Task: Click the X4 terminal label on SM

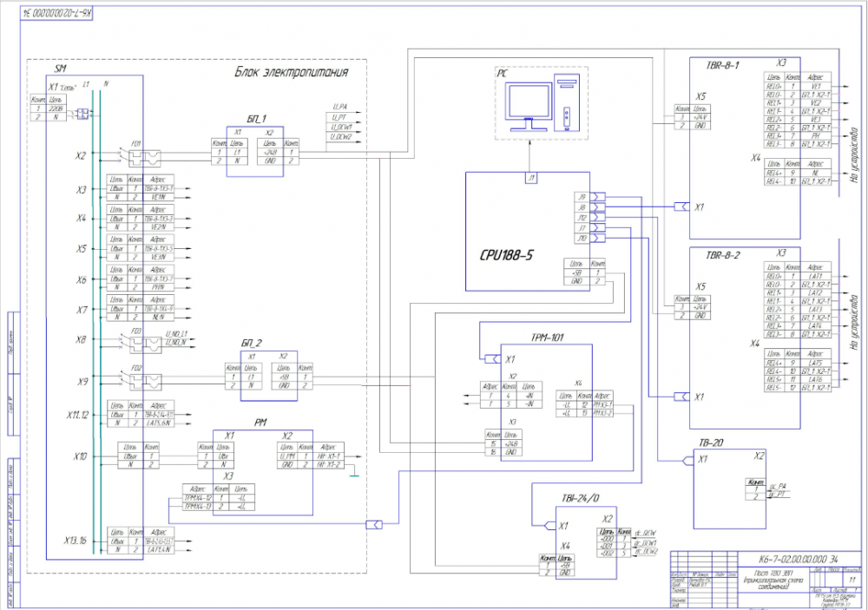Action: [81, 218]
